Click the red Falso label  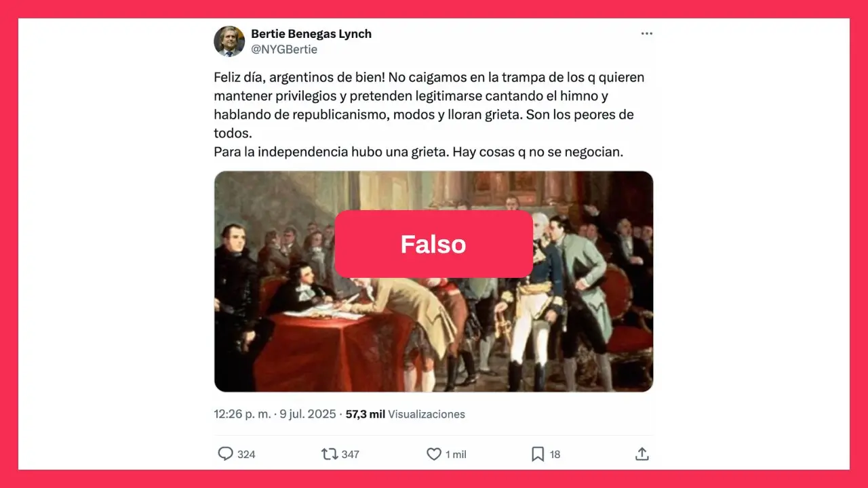click(433, 244)
